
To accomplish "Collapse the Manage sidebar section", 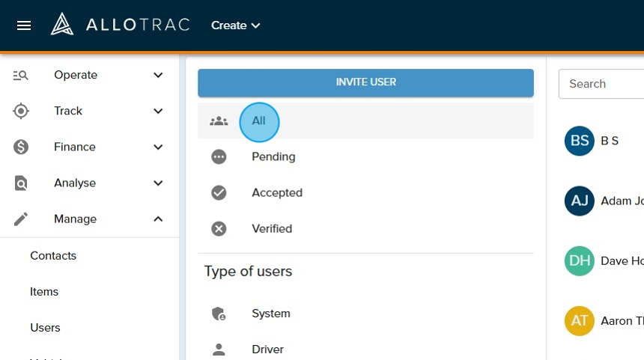I will [x=158, y=219].
